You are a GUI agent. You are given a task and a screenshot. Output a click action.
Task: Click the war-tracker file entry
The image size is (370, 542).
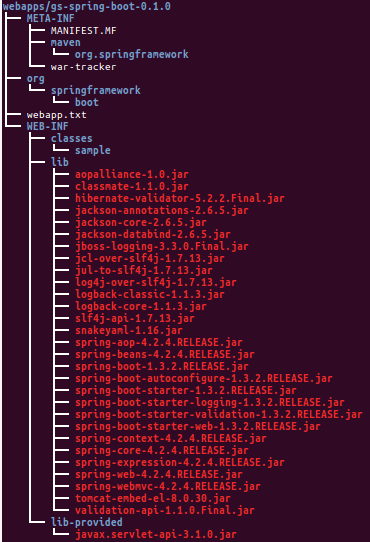83,67
